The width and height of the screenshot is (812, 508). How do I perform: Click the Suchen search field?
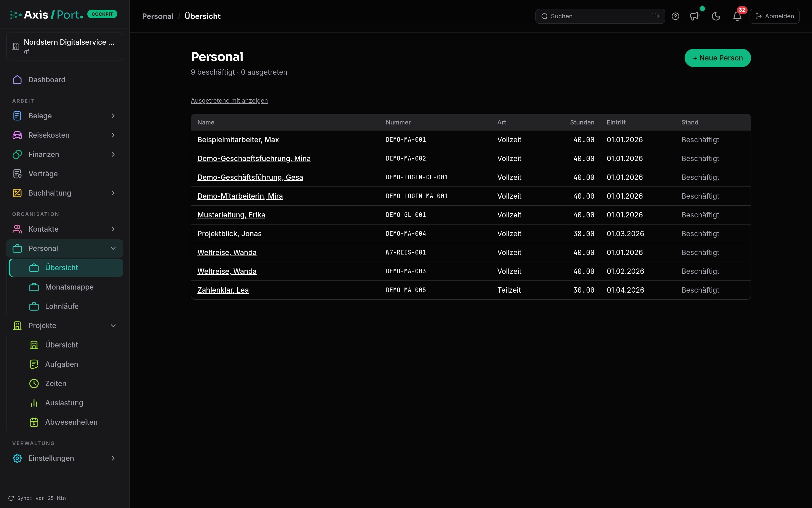(600, 16)
